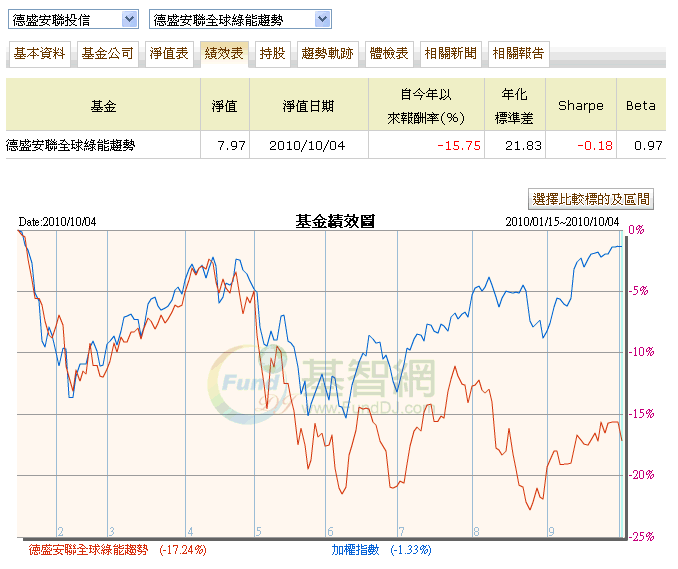Click the red legend 德盛安聯全球綠能趨勢 (-17.24%)
Viewport: 678px width, 569px height.
(x=117, y=550)
